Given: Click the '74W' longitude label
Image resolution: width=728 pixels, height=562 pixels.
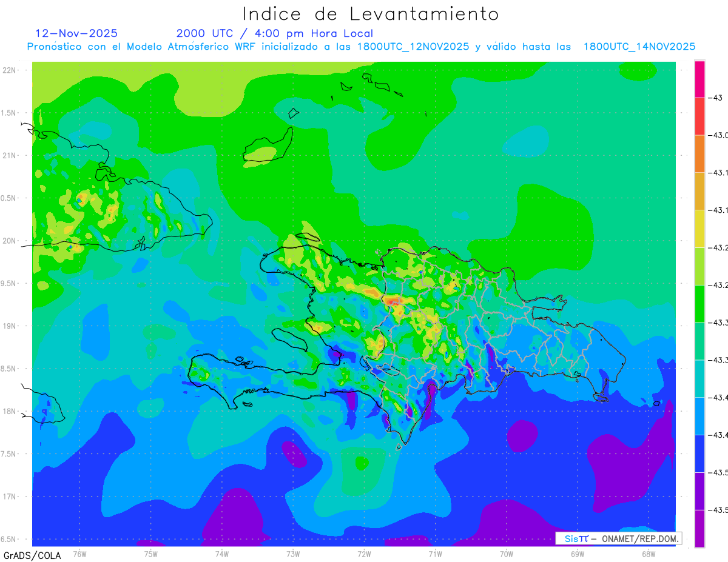Looking at the screenshot, I should pos(221,554).
